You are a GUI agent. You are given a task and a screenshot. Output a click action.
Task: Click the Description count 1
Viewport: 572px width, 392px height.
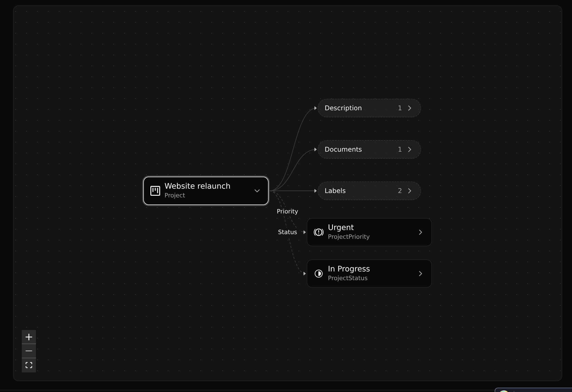(400, 108)
